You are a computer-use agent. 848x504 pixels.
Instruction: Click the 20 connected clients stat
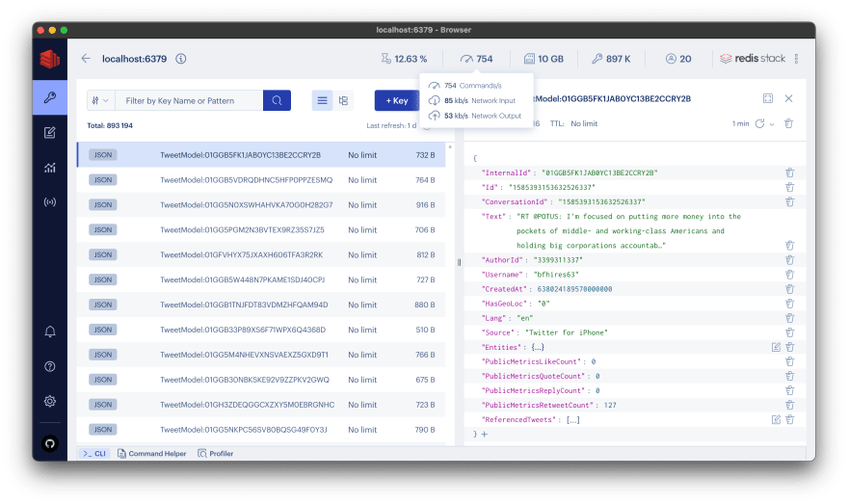click(678, 59)
